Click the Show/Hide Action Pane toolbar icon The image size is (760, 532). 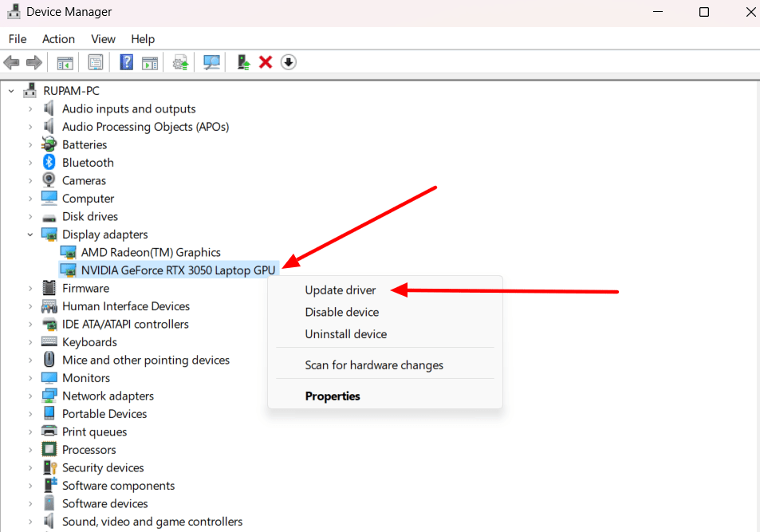(150, 62)
